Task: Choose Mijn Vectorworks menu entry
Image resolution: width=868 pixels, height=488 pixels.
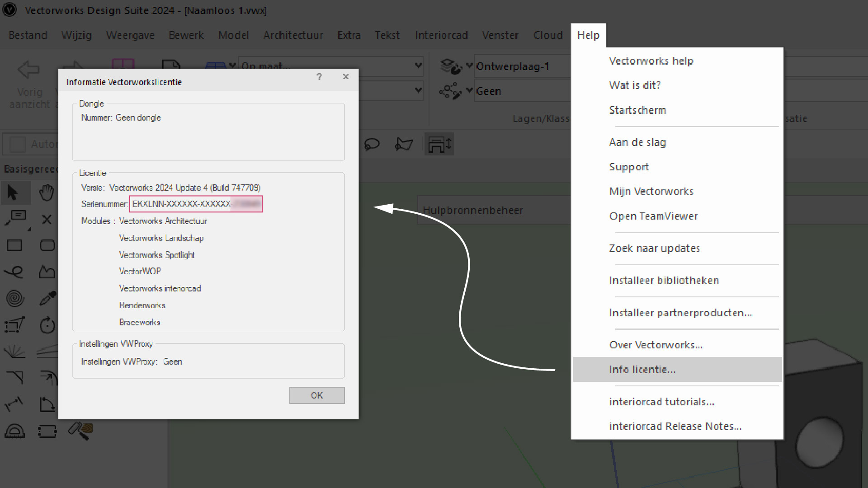Action: (x=677, y=192)
